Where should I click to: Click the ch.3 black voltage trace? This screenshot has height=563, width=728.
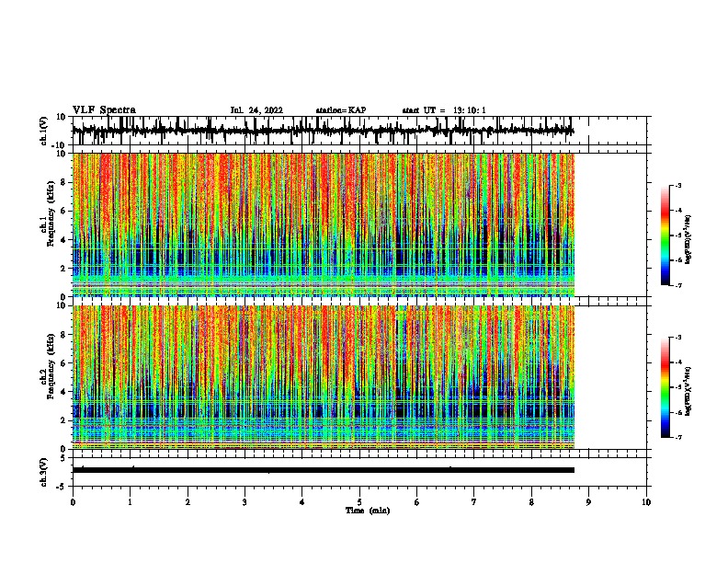[324, 470]
